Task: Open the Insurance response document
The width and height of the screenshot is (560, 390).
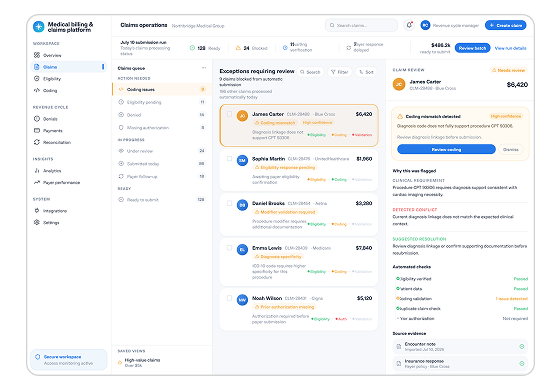Action: [x=460, y=364]
